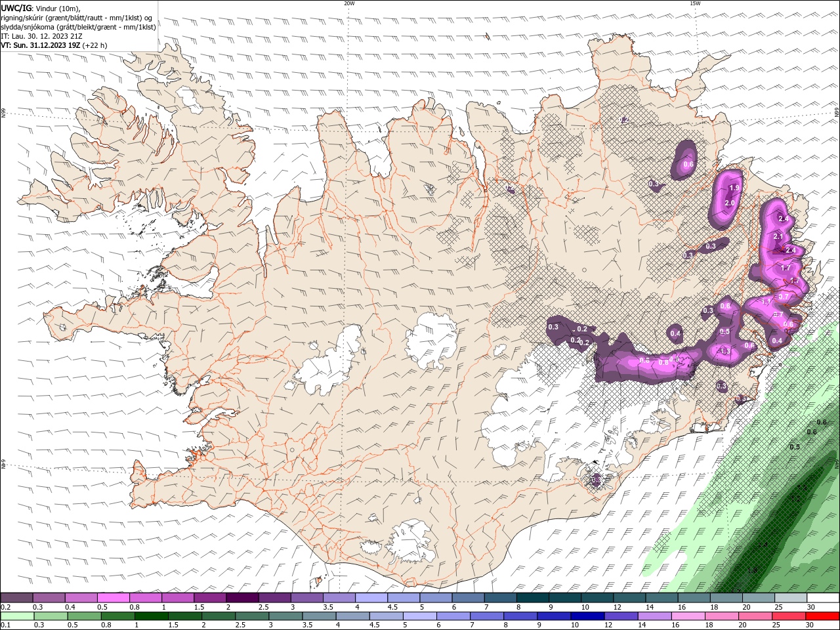Click the '2.0' snowfall value on map

coord(730,203)
